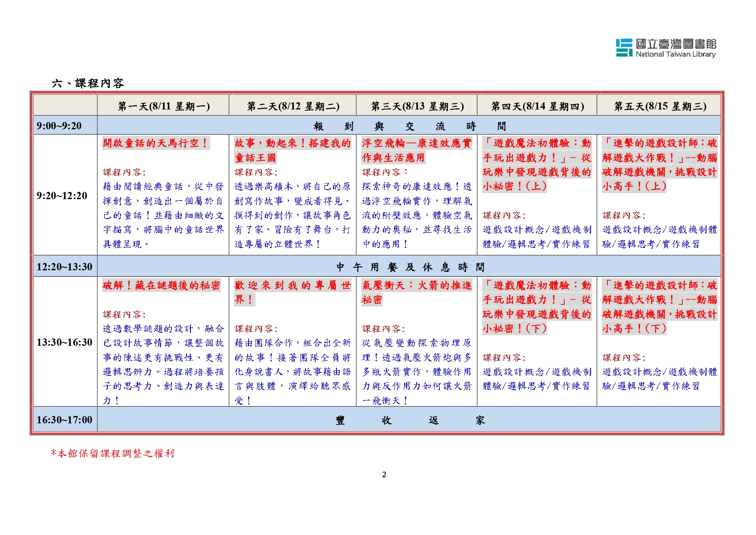The width and height of the screenshot is (756, 535).
Task: Select the title 破解！藏在謎題後的秘密
Action: (x=161, y=285)
